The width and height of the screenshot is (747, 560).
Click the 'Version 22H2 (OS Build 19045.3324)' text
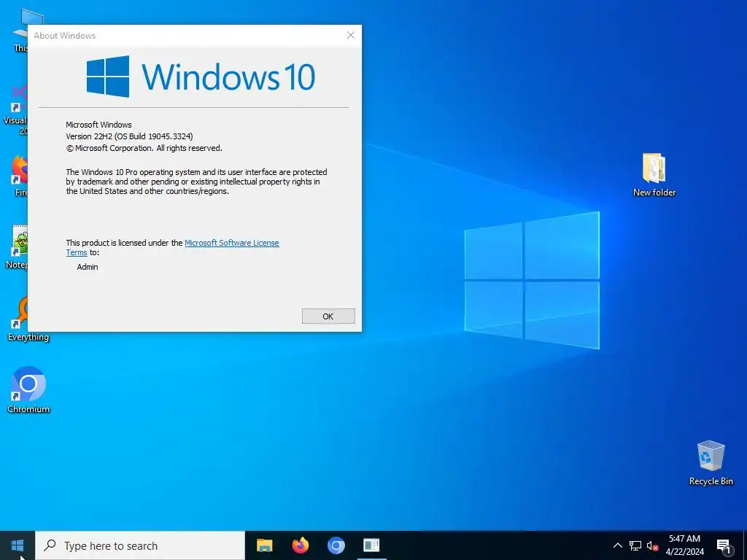click(129, 136)
